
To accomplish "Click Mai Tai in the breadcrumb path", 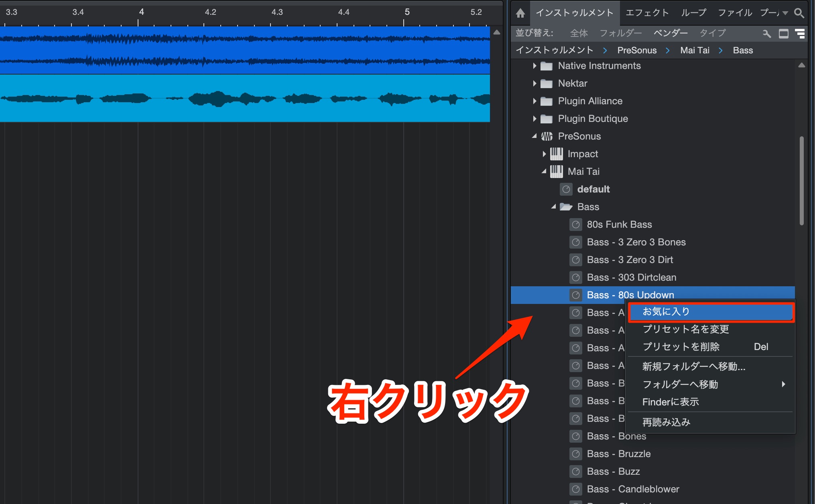I will pyautogui.click(x=695, y=50).
